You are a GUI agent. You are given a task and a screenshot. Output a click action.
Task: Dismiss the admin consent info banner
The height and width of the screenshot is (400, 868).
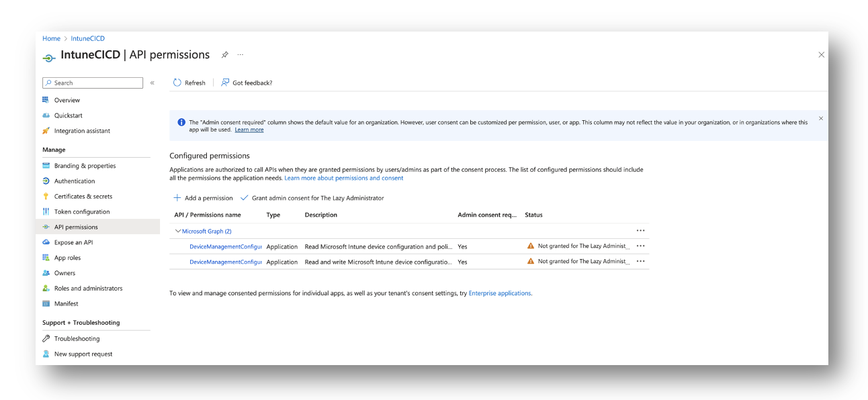tap(821, 119)
